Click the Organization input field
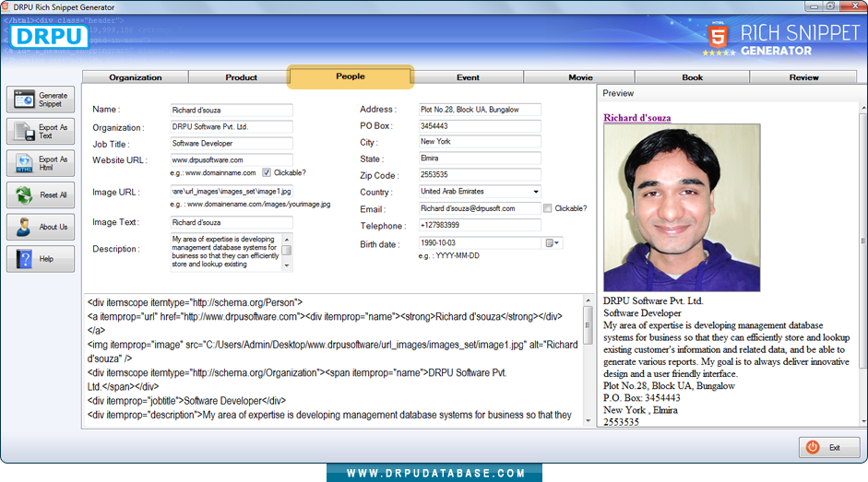This screenshot has height=482, width=868. point(232,127)
